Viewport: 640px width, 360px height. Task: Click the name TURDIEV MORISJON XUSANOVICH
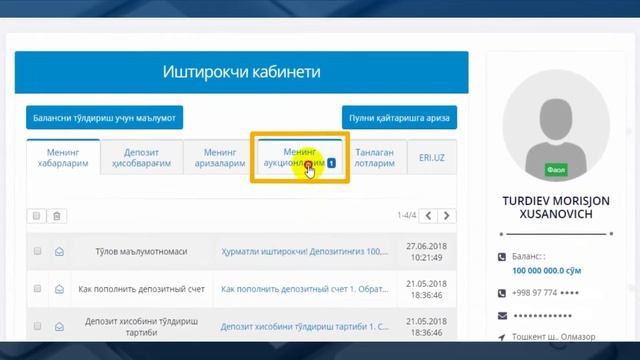tap(556, 207)
